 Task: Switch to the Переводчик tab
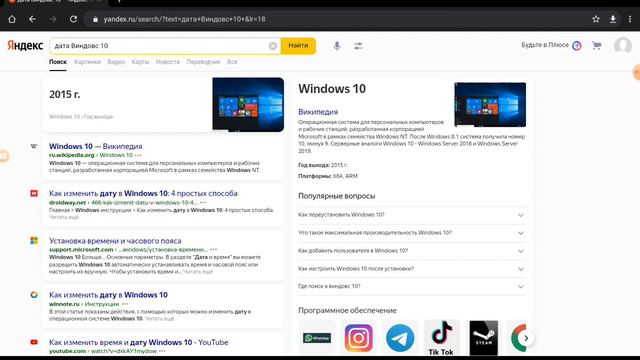click(x=203, y=62)
